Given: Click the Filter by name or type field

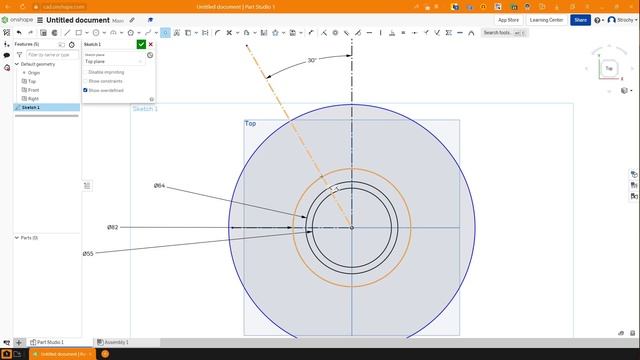Looking at the screenshot, I should tap(51, 55).
